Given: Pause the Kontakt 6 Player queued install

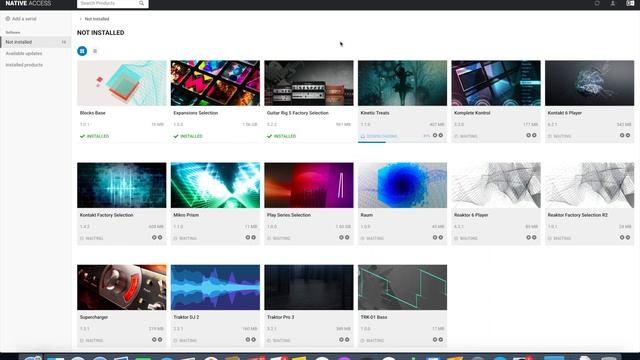Looking at the screenshot, I should tap(622, 136).
